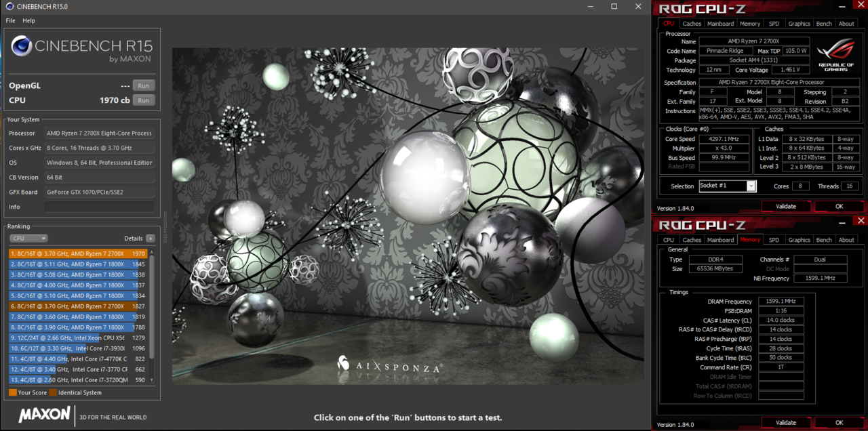Click the ranking list scroll-down arrow
868x431 pixels.
152,380
